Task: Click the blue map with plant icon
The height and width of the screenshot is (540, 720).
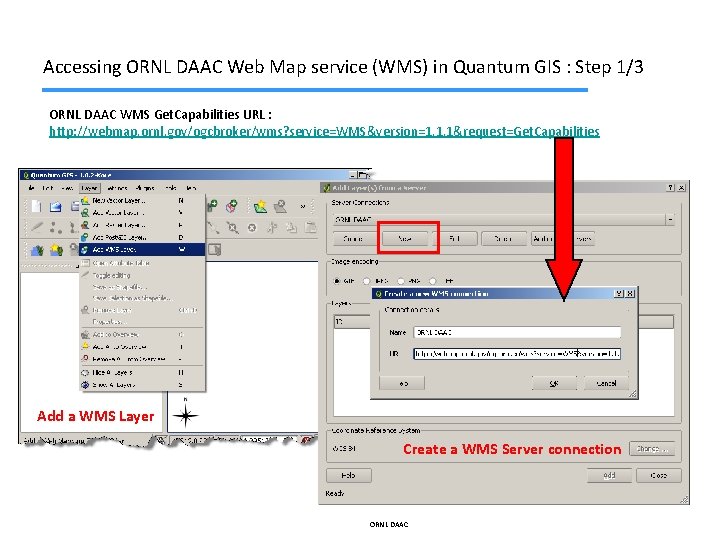Action: (37, 250)
